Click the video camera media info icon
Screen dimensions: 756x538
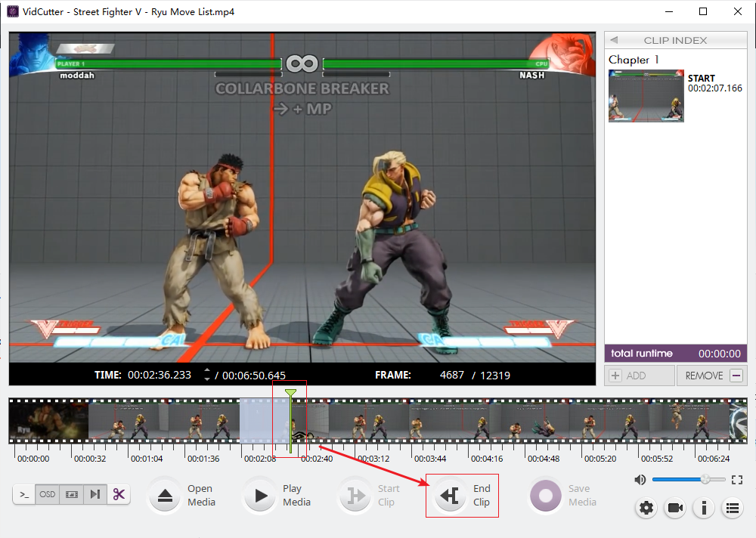click(x=675, y=508)
